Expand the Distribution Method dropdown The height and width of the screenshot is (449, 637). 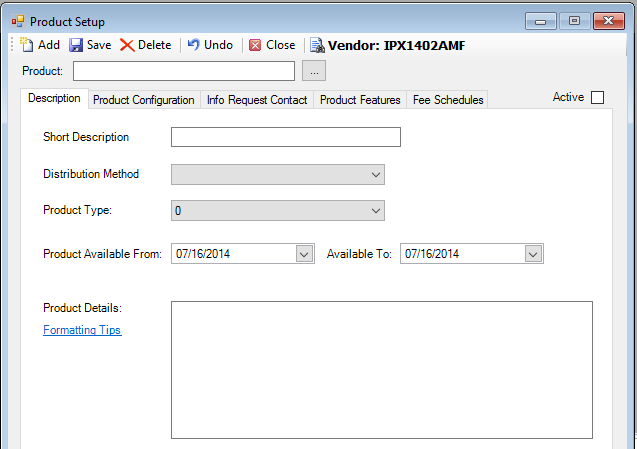pos(376,174)
